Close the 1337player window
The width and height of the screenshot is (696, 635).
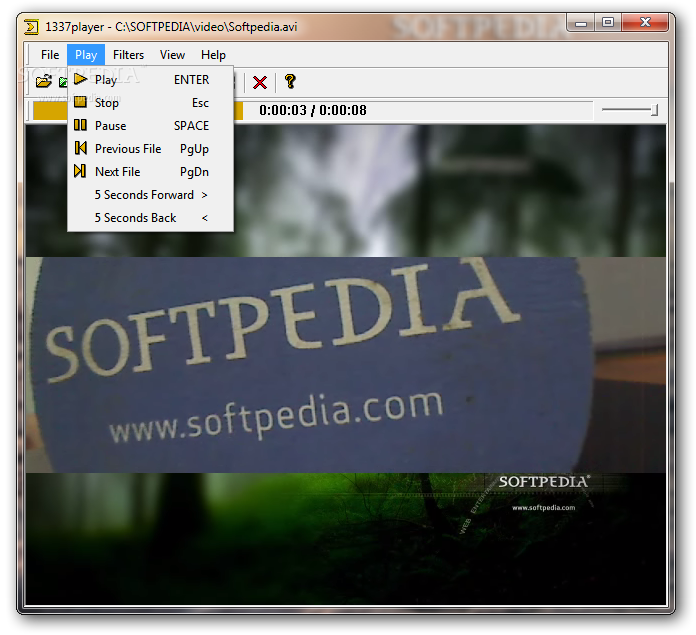click(x=645, y=23)
